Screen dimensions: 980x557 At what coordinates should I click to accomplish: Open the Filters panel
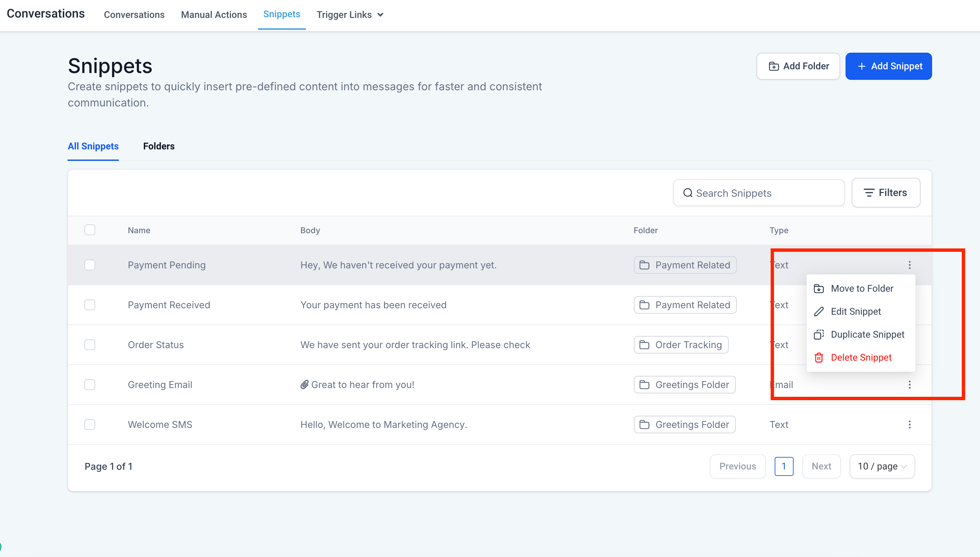[885, 192]
